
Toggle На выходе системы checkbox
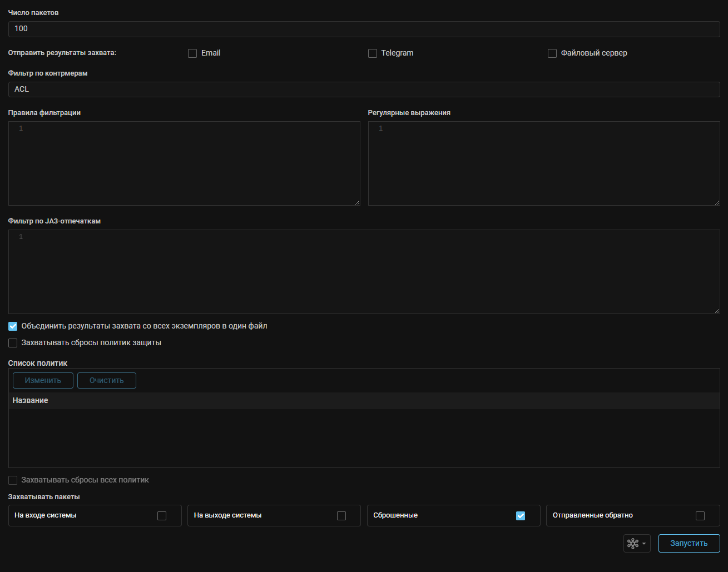point(341,516)
